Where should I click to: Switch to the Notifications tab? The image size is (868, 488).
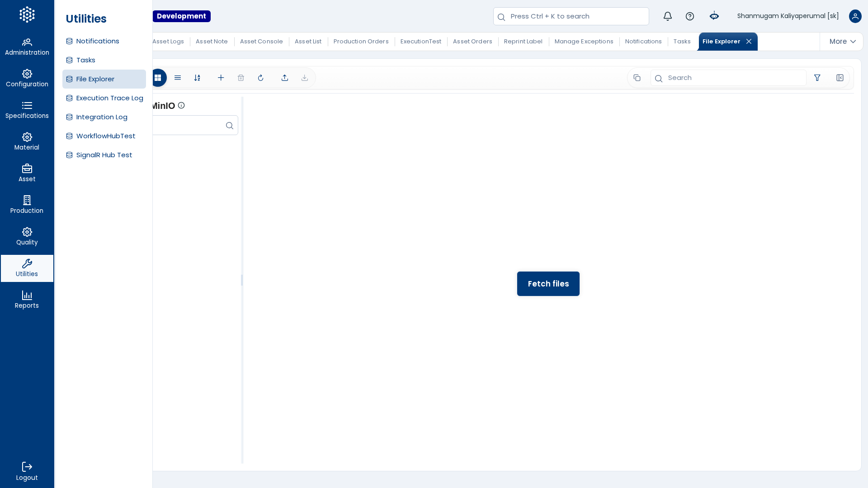(643, 42)
